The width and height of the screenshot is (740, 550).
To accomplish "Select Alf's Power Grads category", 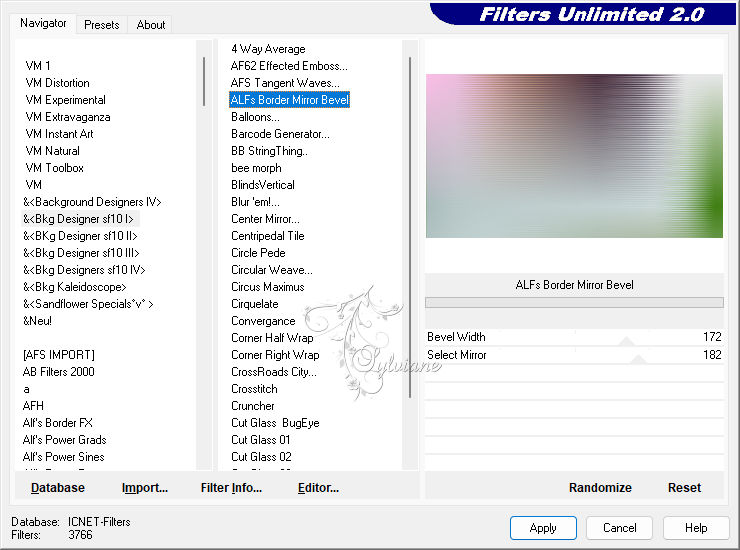I will point(65,440).
